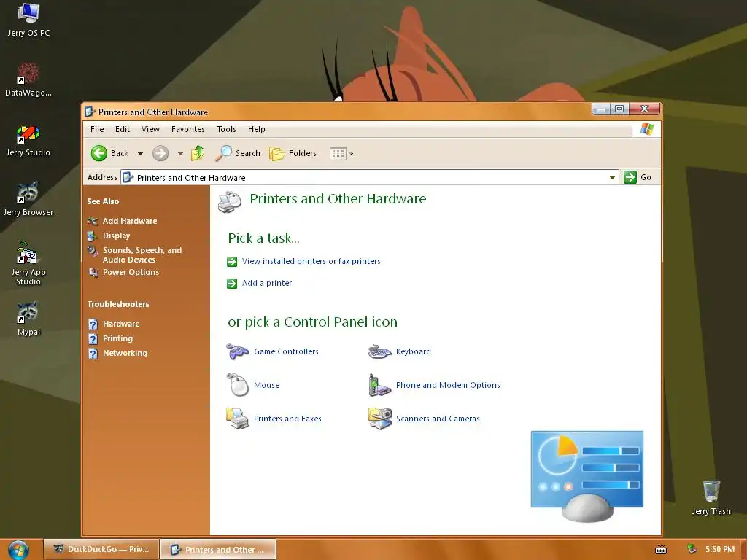Screen dimensions: 747x560
Task: Click the Power Options sidebar icon
Action: click(93, 273)
